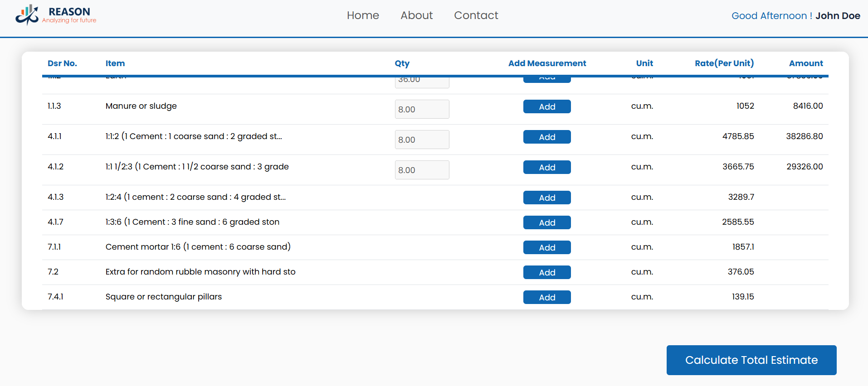Click the Calculate Total Estimate button
The width and height of the screenshot is (868, 386).
[x=751, y=360]
